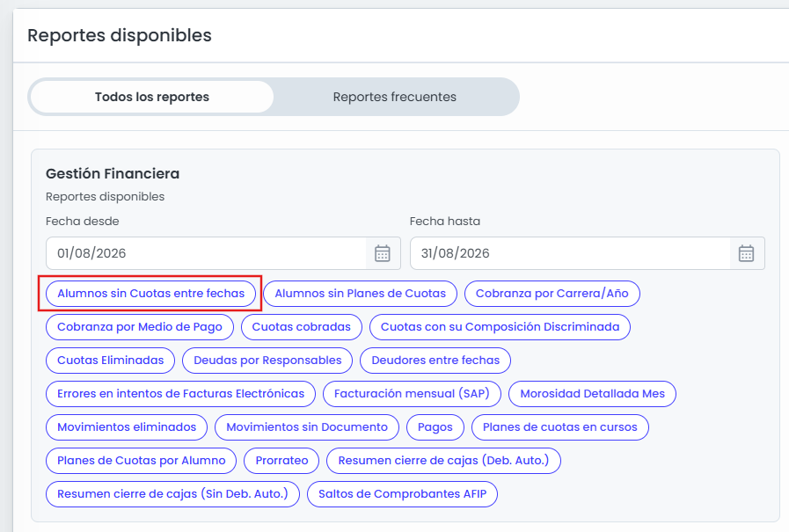Open Movimientos sin Documento report
The height and width of the screenshot is (532, 789).
[x=307, y=427]
